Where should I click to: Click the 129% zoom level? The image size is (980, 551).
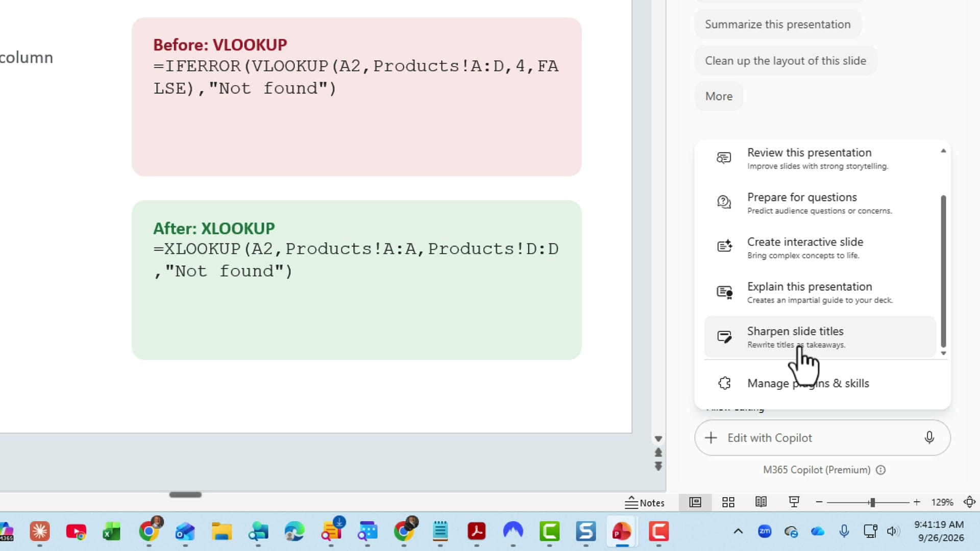(x=942, y=503)
